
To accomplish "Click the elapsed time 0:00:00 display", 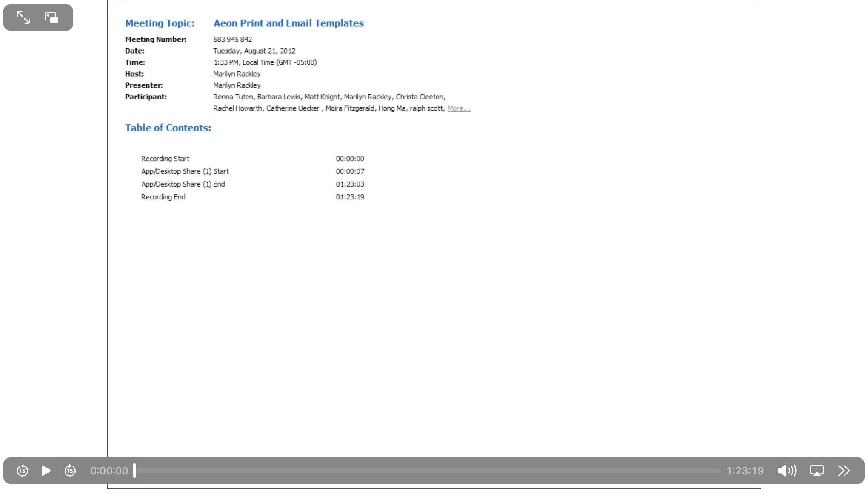I will point(109,471).
